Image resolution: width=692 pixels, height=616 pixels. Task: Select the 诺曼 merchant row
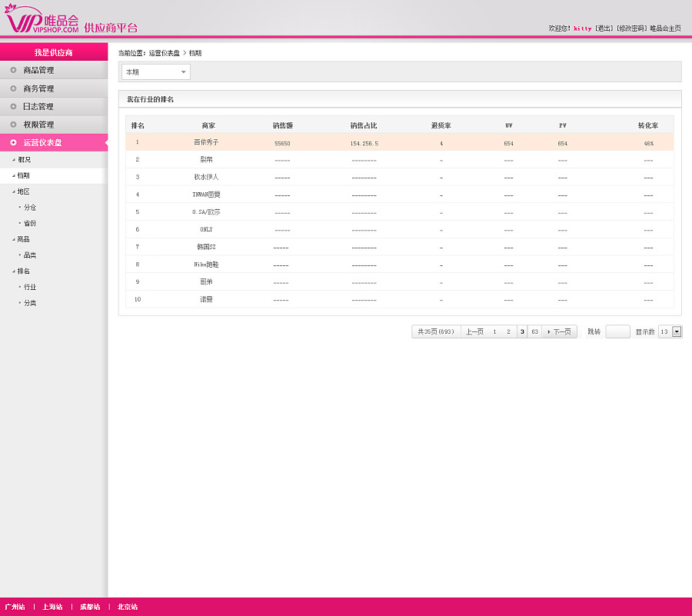pos(399,299)
